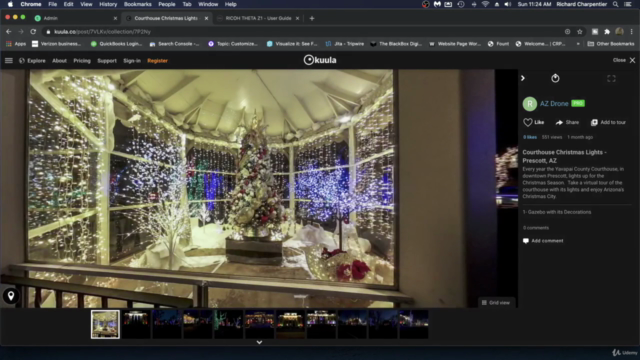Screen dimensions: 640x360
Task: Open the volume control in menu bar
Action: 507,4
